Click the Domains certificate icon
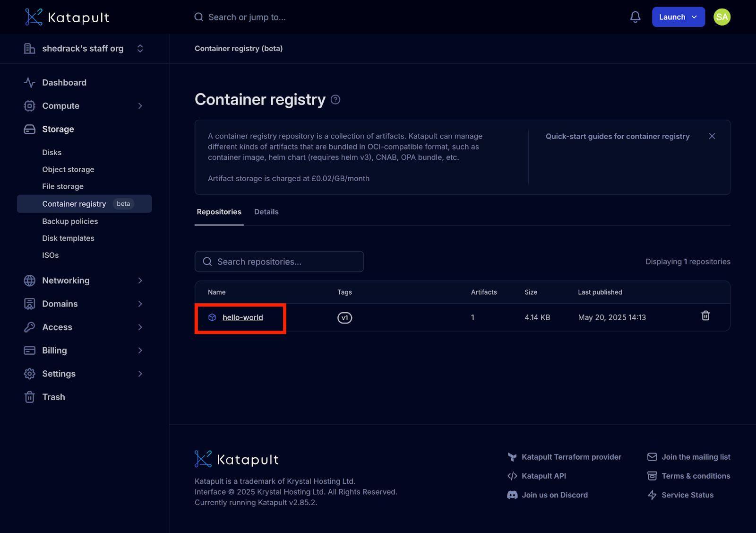This screenshot has width=756, height=533. point(29,304)
